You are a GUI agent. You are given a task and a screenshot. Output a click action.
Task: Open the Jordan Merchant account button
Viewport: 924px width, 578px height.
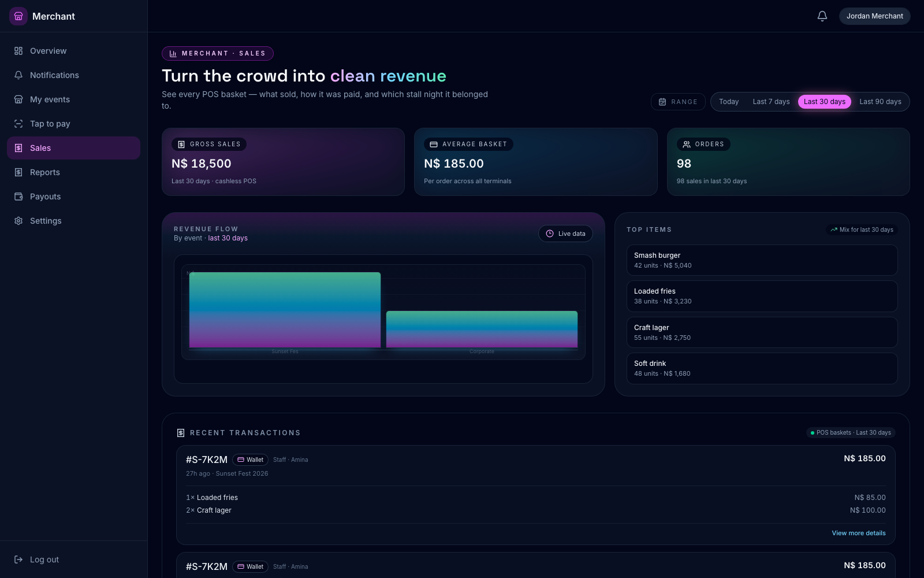874,16
